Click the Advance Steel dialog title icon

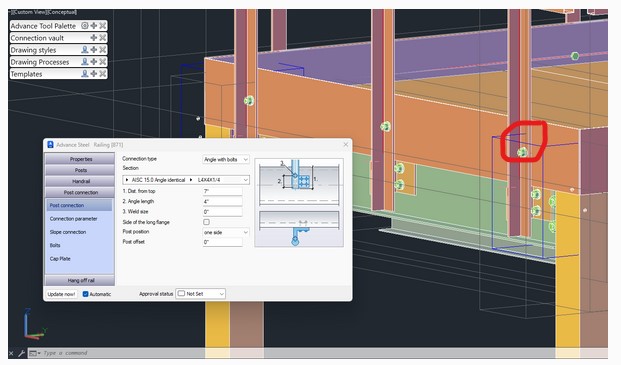click(x=50, y=145)
